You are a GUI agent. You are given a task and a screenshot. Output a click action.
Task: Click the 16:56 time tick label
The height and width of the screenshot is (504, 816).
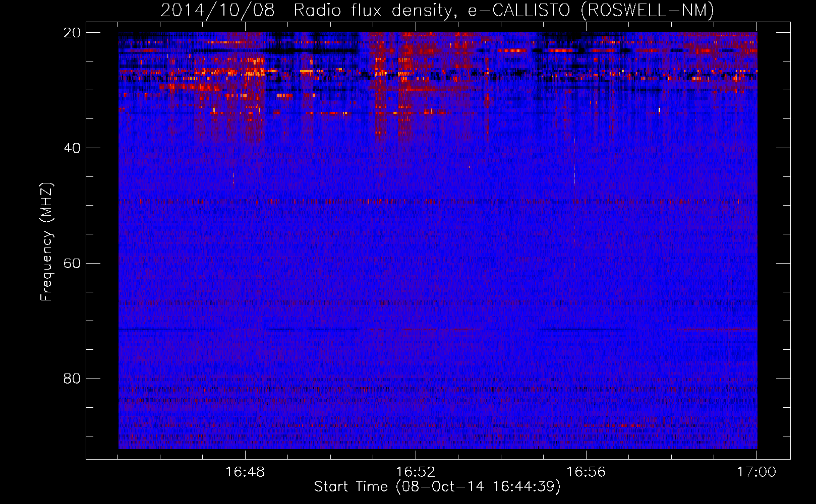pos(586,472)
